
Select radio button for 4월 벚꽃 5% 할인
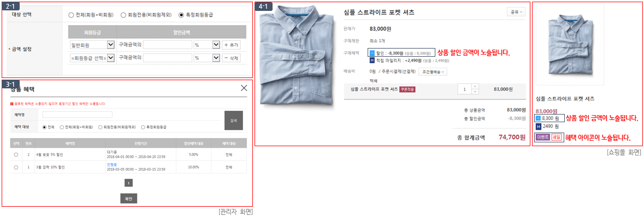tap(16, 154)
